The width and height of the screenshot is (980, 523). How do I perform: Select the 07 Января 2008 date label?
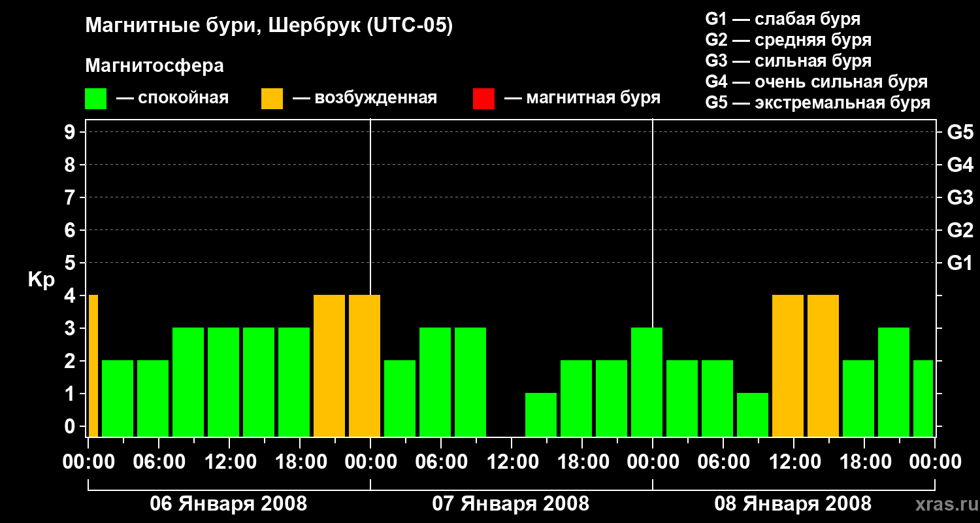pos(510,504)
